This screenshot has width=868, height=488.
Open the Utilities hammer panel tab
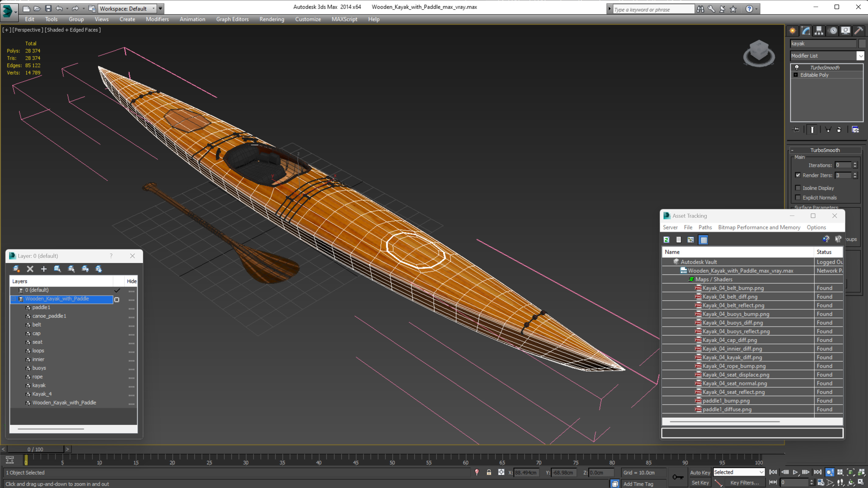[x=859, y=31]
